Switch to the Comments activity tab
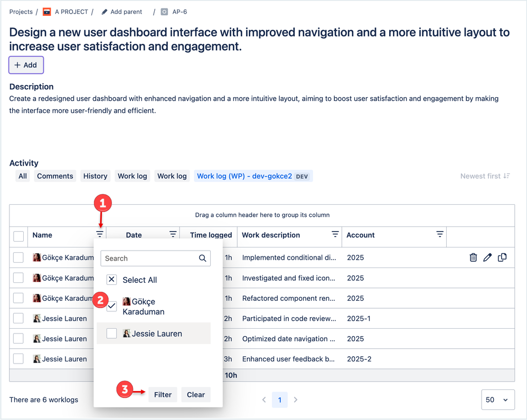 (x=54, y=176)
